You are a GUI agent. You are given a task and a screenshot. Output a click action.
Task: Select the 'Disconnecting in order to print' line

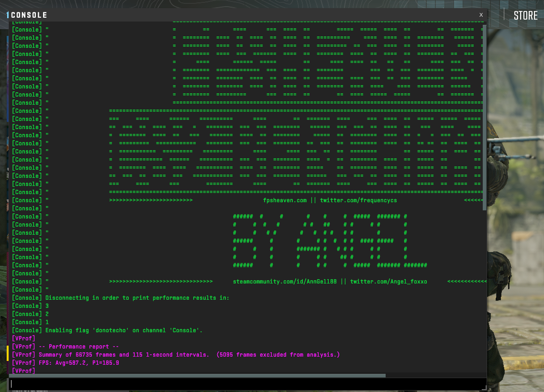(121, 298)
